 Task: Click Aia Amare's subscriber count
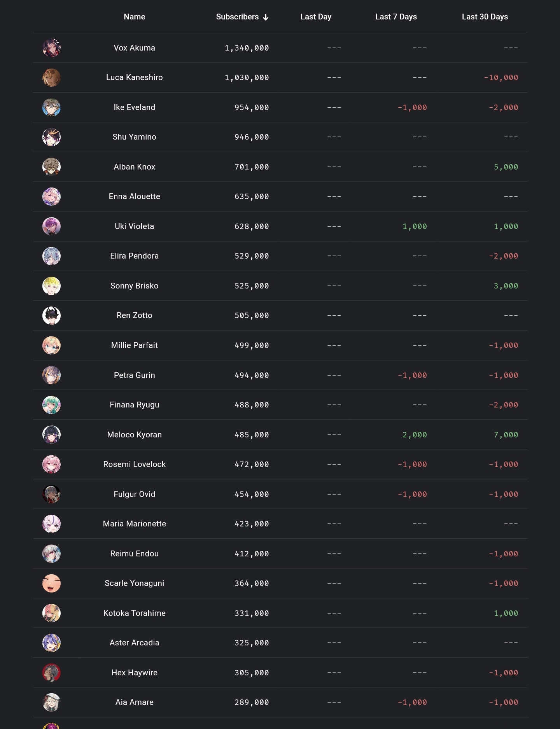(252, 702)
